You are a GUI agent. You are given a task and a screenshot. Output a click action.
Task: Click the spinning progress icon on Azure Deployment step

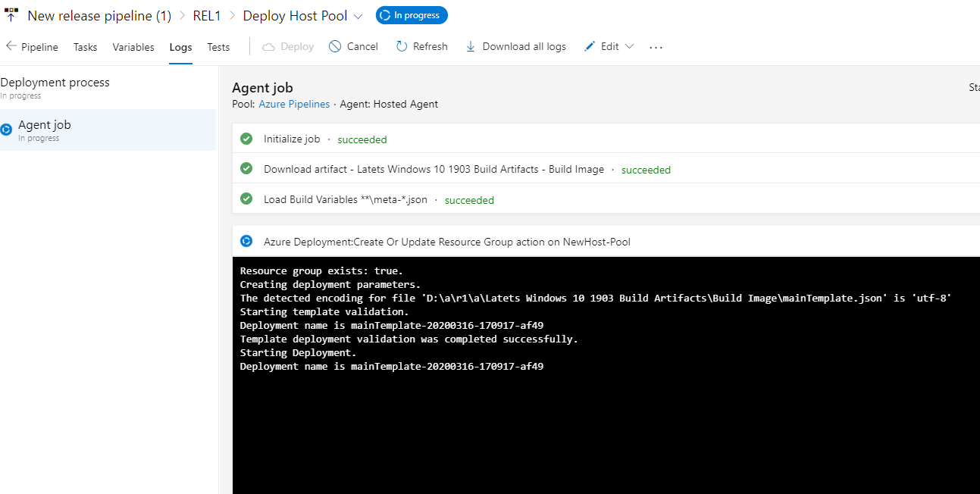246,241
